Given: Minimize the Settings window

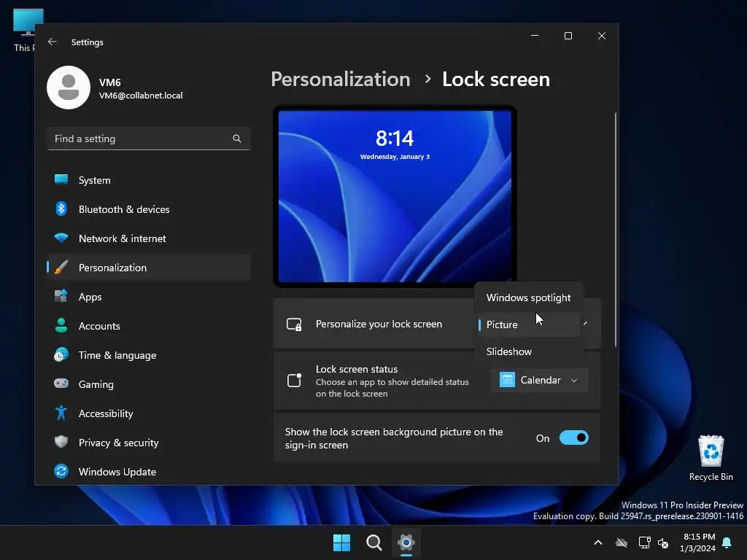Looking at the screenshot, I should point(535,36).
